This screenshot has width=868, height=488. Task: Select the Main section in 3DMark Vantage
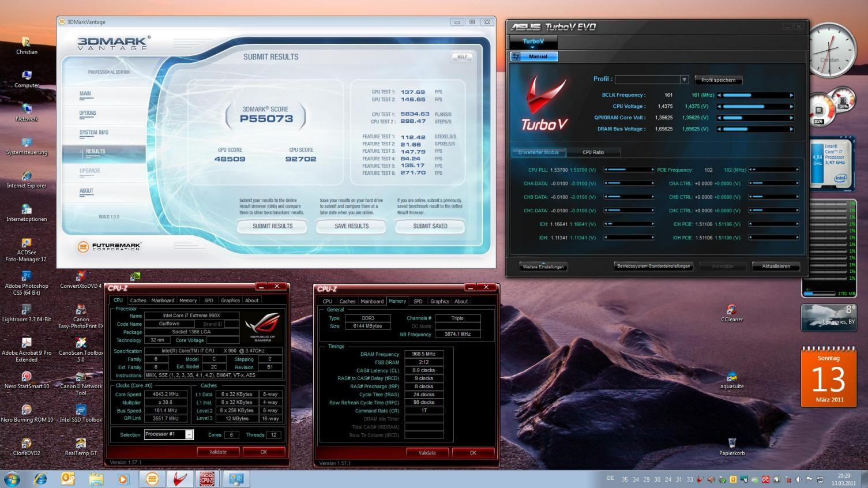point(85,93)
